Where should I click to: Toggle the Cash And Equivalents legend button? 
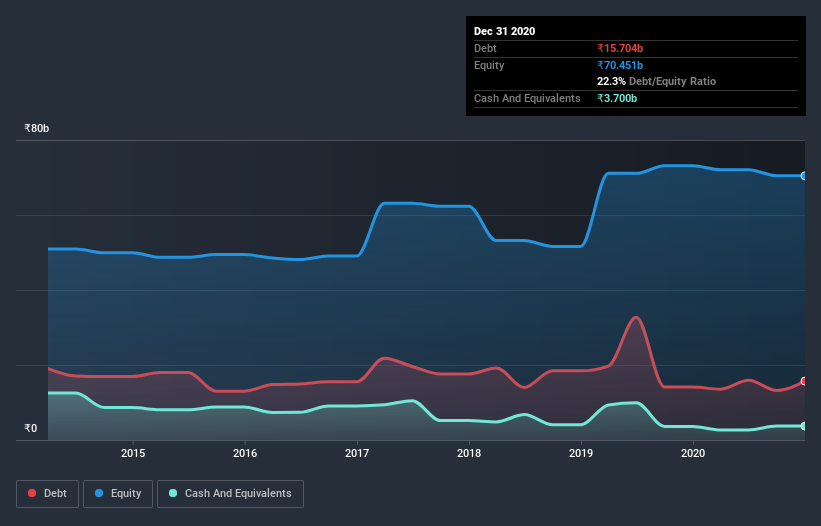click(230, 494)
